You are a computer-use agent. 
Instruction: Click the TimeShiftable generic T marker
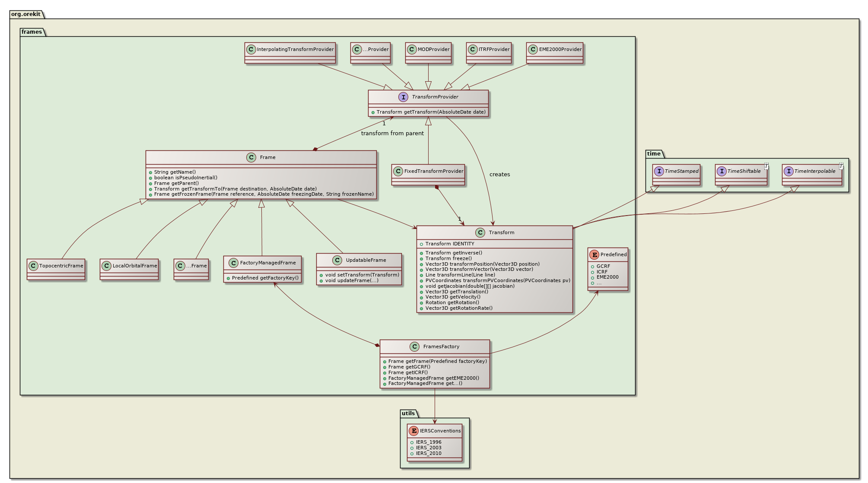[x=766, y=166]
